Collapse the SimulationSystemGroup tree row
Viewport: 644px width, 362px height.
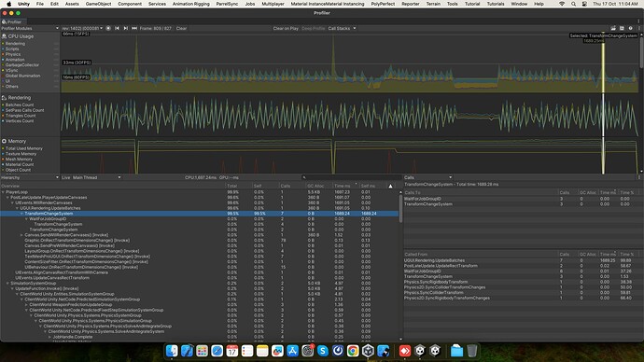click(7, 284)
